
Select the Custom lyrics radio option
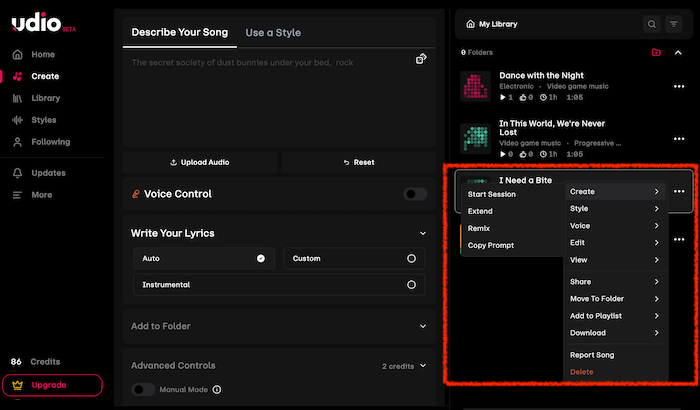[411, 258]
